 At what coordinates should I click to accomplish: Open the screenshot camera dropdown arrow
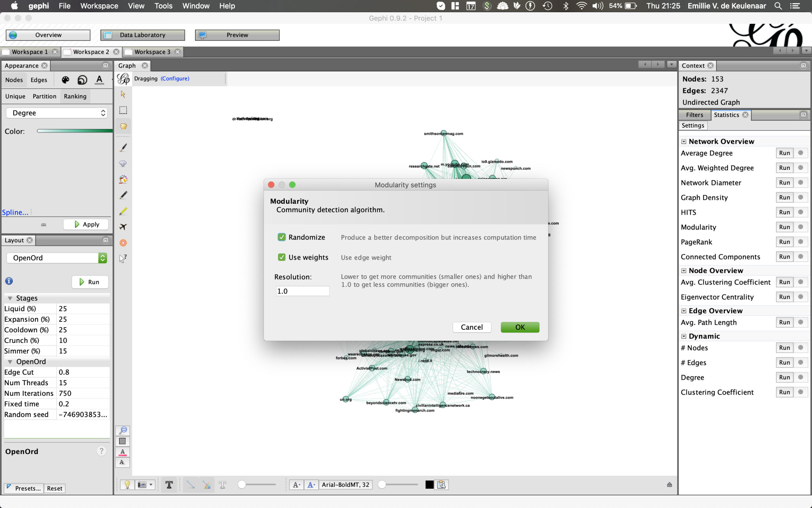151,485
